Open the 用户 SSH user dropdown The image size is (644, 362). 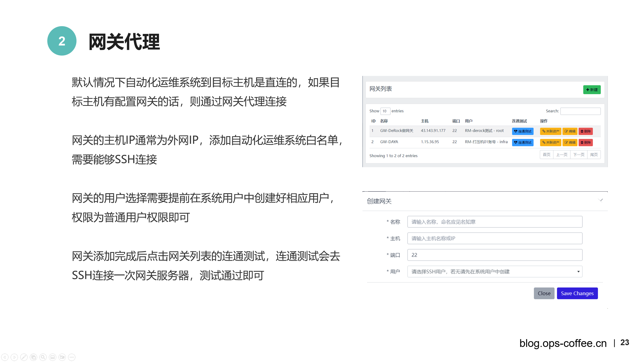pyautogui.click(x=495, y=271)
